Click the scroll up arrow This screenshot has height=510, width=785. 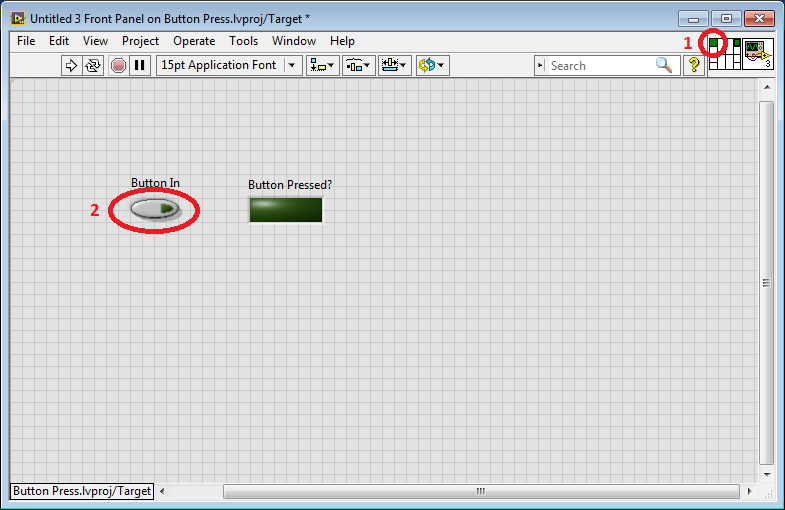coord(766,88)
